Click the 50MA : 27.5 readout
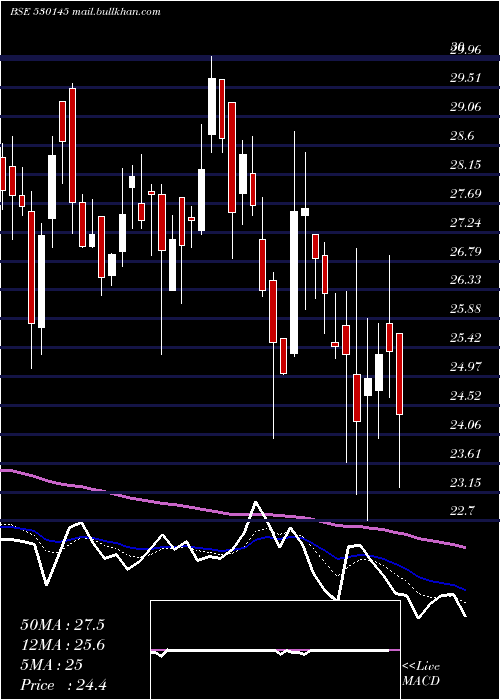This screenshot has height=700, width=500. (x=62, y=625)
